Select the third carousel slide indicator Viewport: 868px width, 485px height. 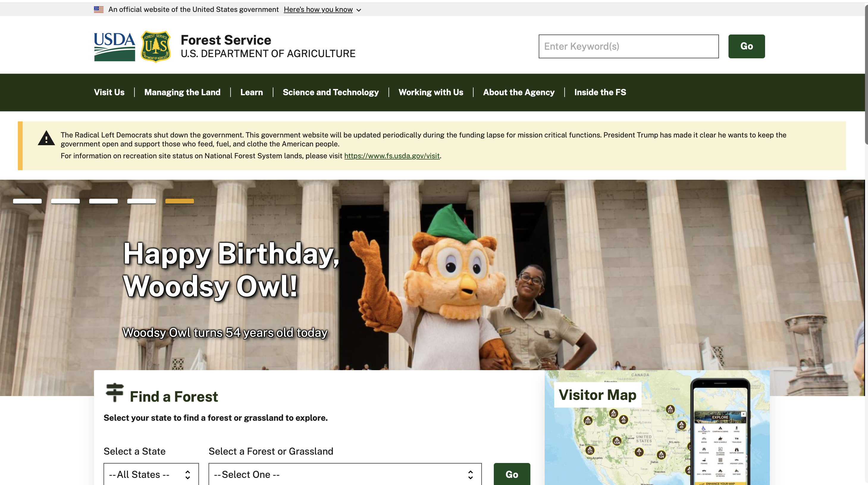(104, 201)
